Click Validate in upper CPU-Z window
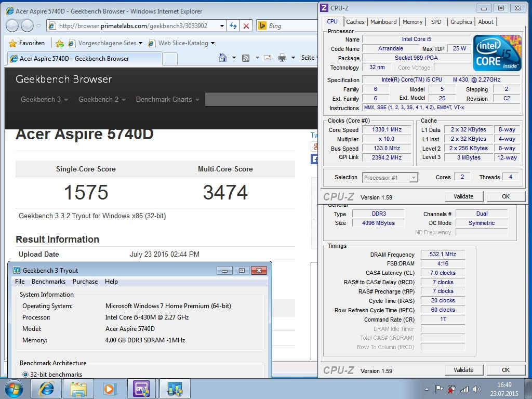The width and height of the screenshot is (532, 399). 463,196
